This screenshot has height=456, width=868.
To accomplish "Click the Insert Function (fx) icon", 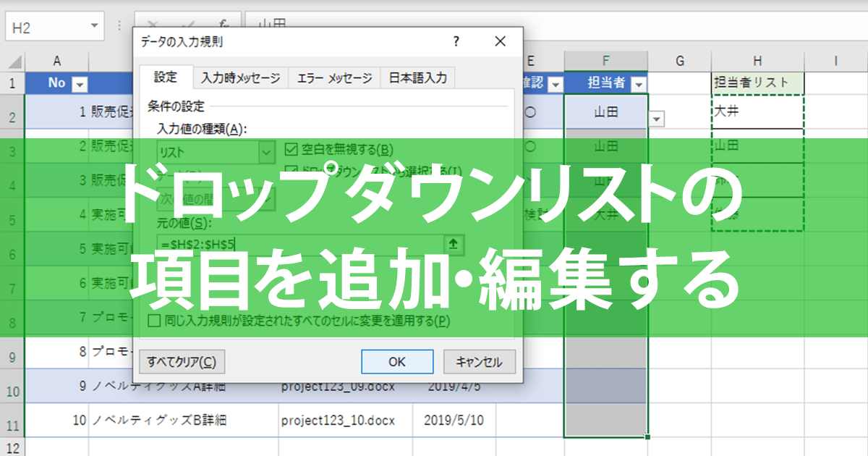I will tap(224, 24).
